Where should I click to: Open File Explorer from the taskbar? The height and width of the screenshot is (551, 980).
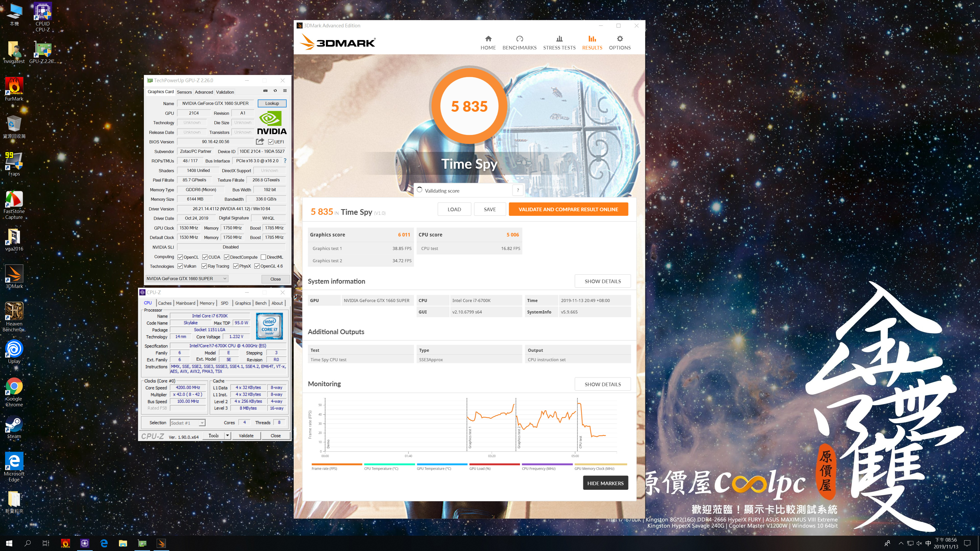tap(123, 543)
